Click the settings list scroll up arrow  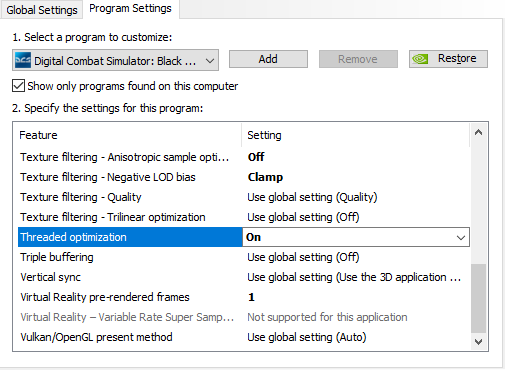(x=479, y=132)
